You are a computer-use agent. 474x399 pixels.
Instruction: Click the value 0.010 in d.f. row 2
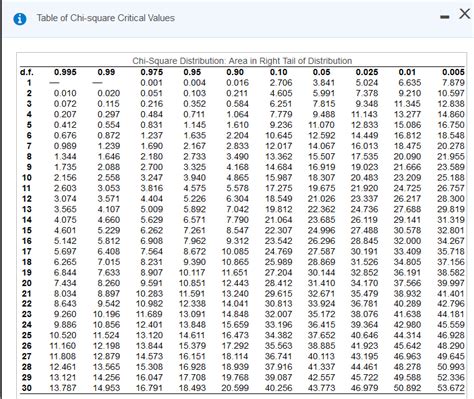tap(65, 93)
